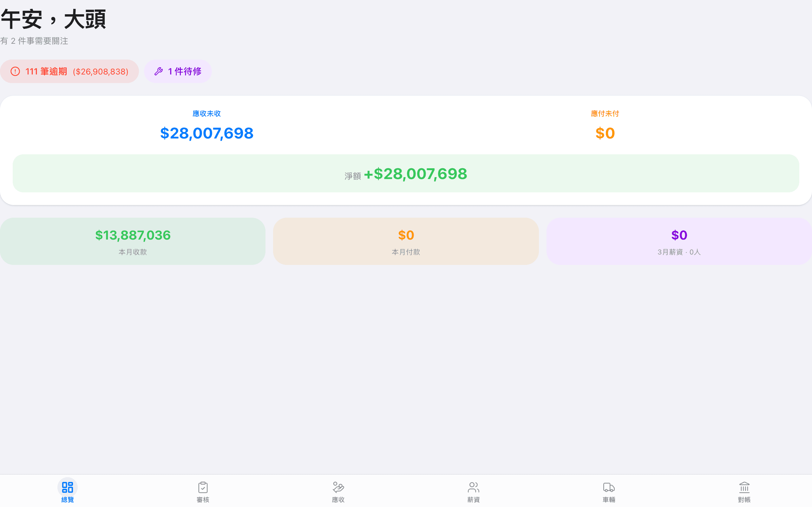Open the 對帳 bank building icon
The width and height of the screenshot is (812, 507).
[744, 487]
